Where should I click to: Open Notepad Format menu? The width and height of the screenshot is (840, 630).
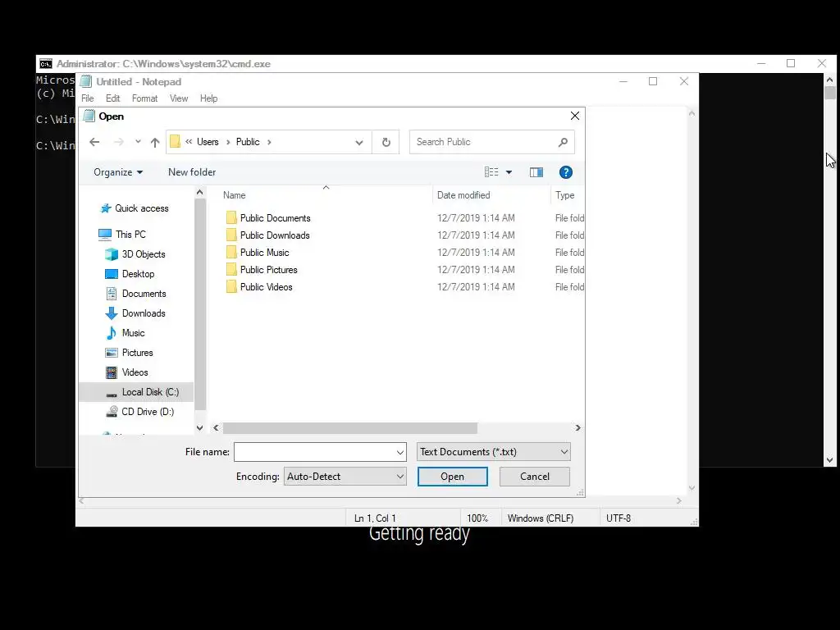click(x=144, y=98)
